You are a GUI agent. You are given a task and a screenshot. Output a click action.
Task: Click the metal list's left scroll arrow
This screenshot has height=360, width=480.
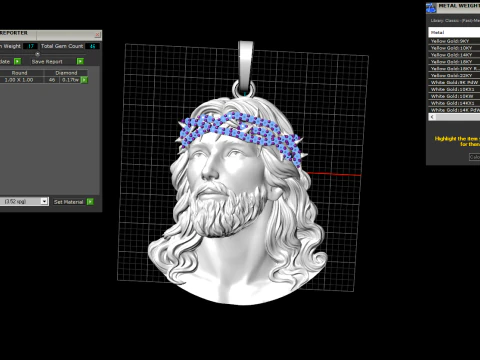click(432, 117)
